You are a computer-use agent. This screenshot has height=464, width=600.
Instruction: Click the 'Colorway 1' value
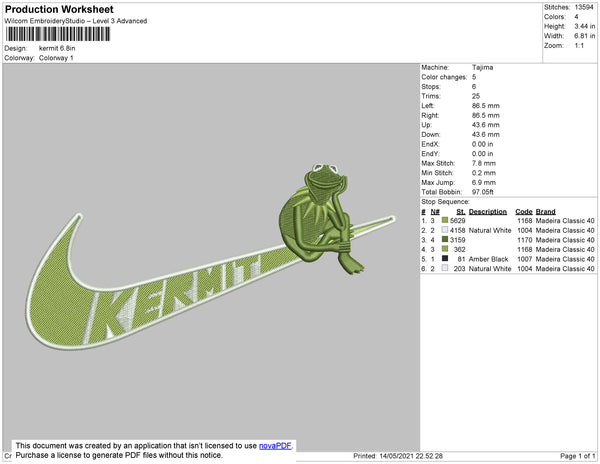56,58
